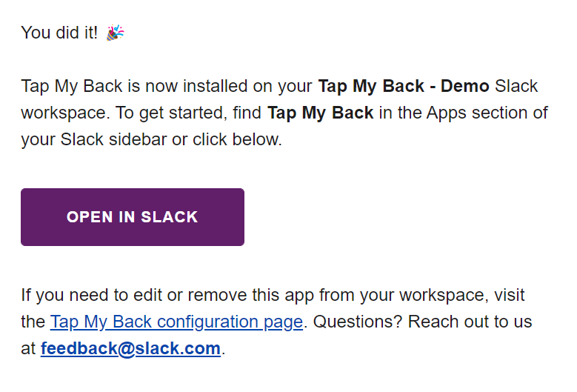This screenshot has height=392, width=577.
Task: Click the word 'OPEN' inside the purple button
Action: (x=90, y=217)
